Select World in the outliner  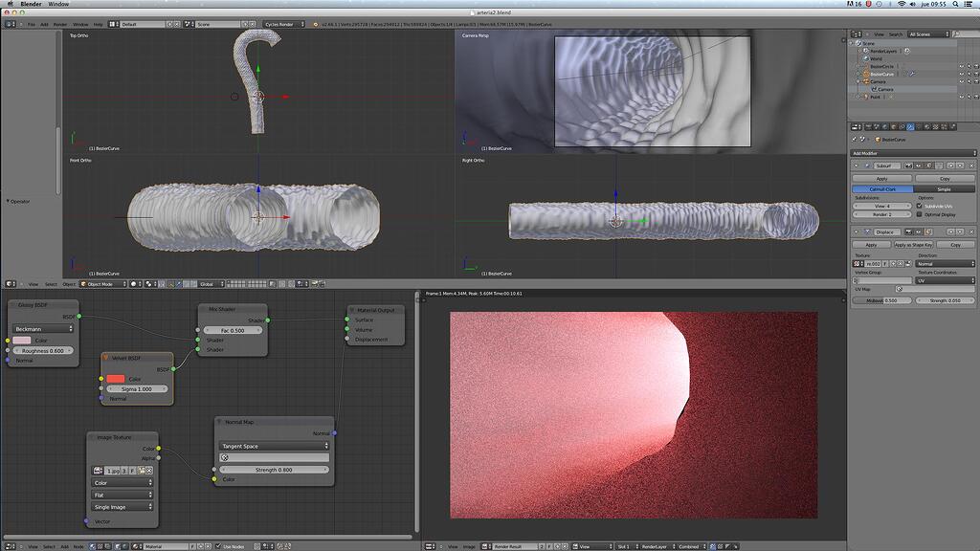[877, 58]
